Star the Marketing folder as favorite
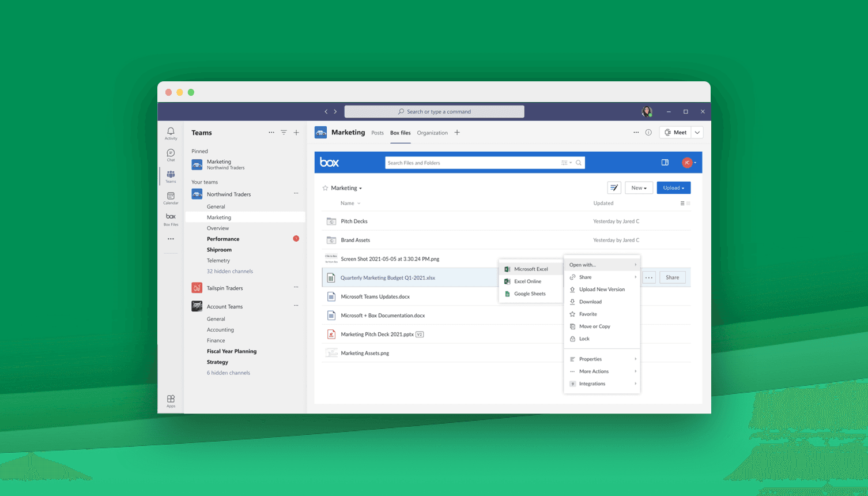 pos(325,188)
